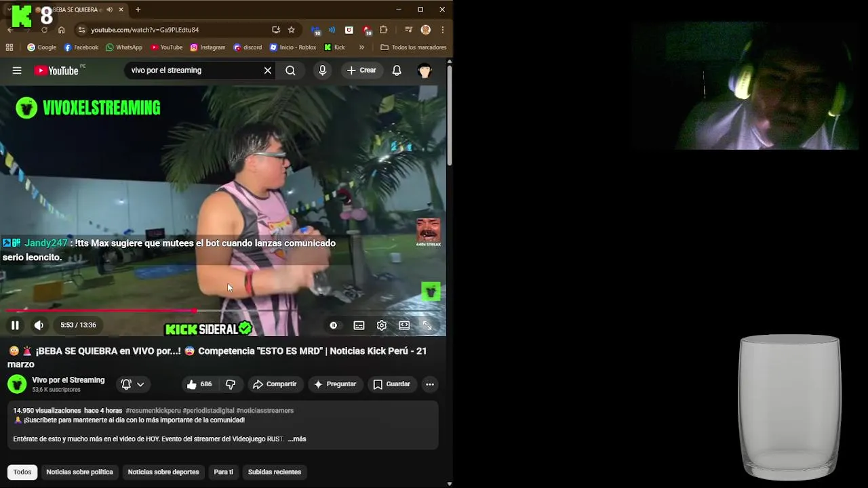Close the BEBA SE QUIEBRA tab

[x=121, y=9]
